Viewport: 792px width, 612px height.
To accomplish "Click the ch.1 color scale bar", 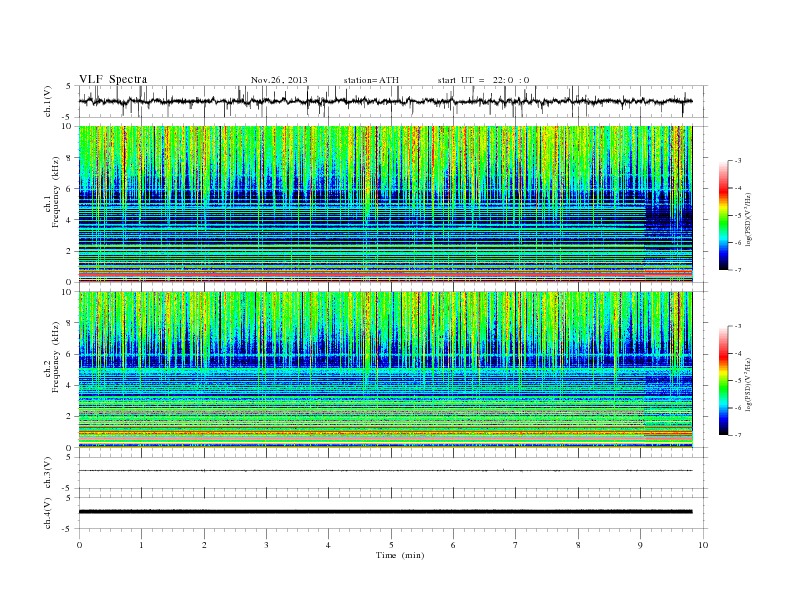I will (x=724, y=216).
